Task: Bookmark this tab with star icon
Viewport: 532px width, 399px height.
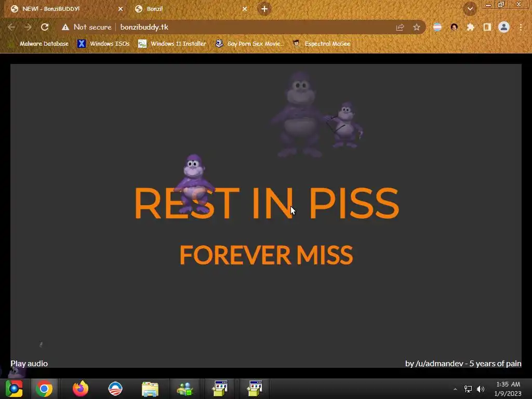Action: coord(417,27)
